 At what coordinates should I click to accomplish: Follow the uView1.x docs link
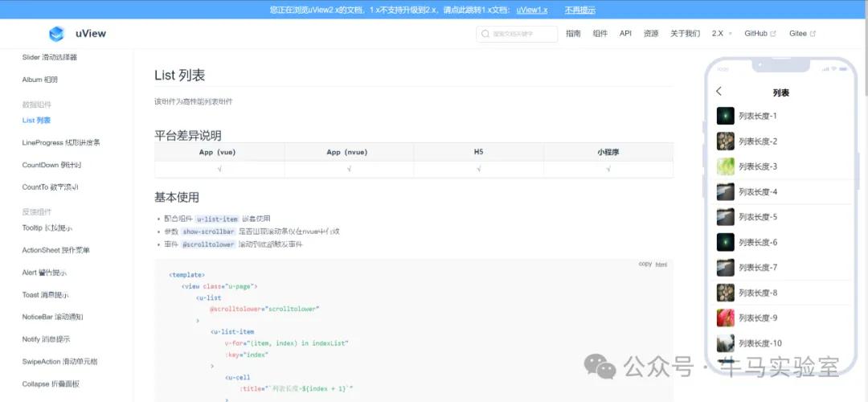[532, 10]
